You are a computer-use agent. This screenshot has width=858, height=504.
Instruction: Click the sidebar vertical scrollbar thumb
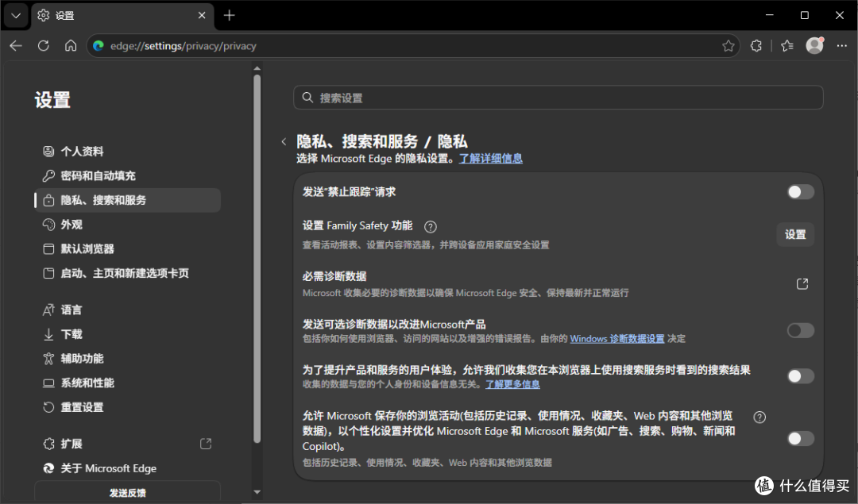click(x=257, y=259)
